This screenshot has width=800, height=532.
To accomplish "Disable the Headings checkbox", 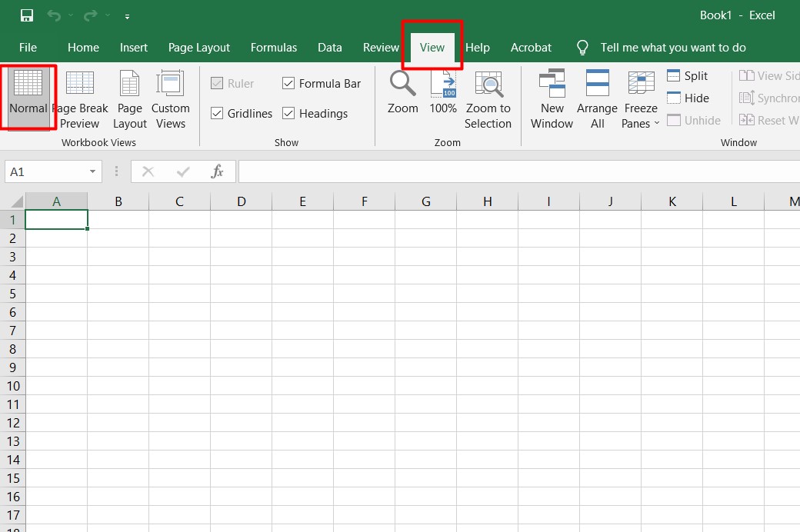I will [x=288, y=114].
